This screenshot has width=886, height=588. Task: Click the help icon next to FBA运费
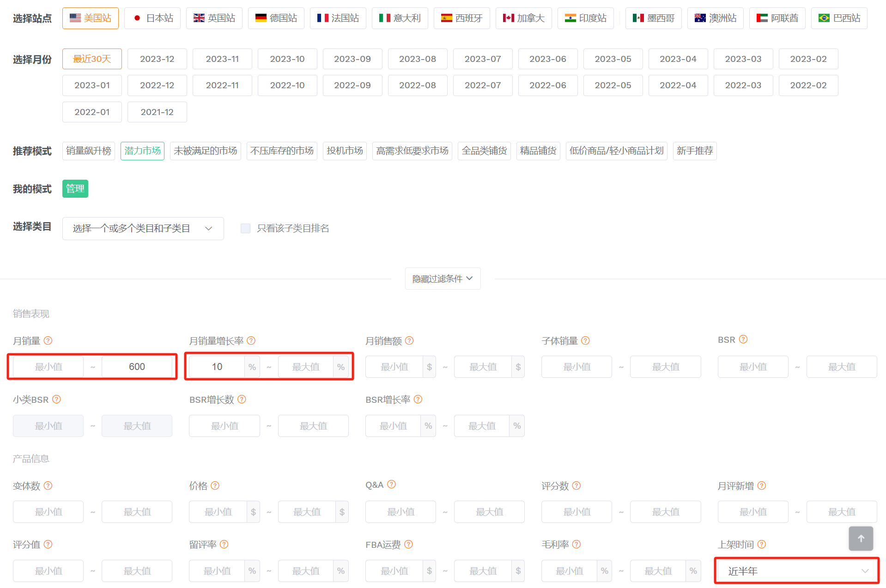coord(408,544)
